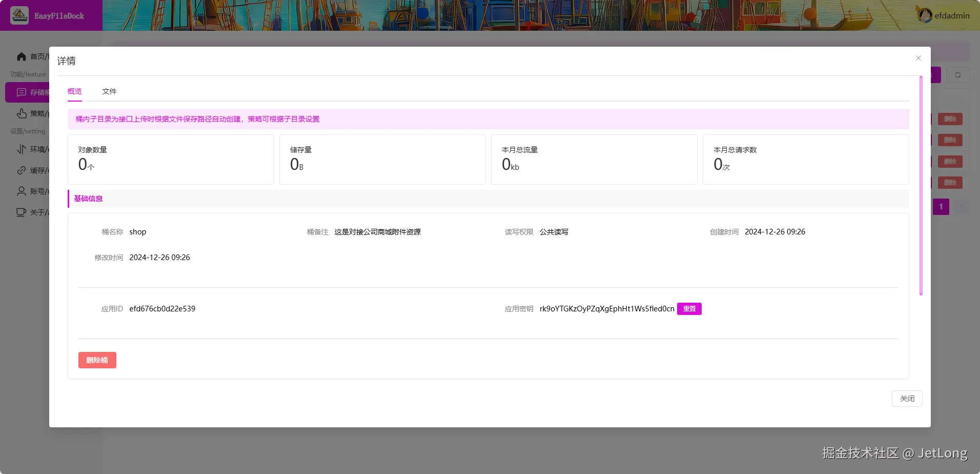Image resolution: width=980 pixels, height=474 pixels.
Task: Click the remark text 这是对接公司商城附件资源
Action: click(378, 232)
